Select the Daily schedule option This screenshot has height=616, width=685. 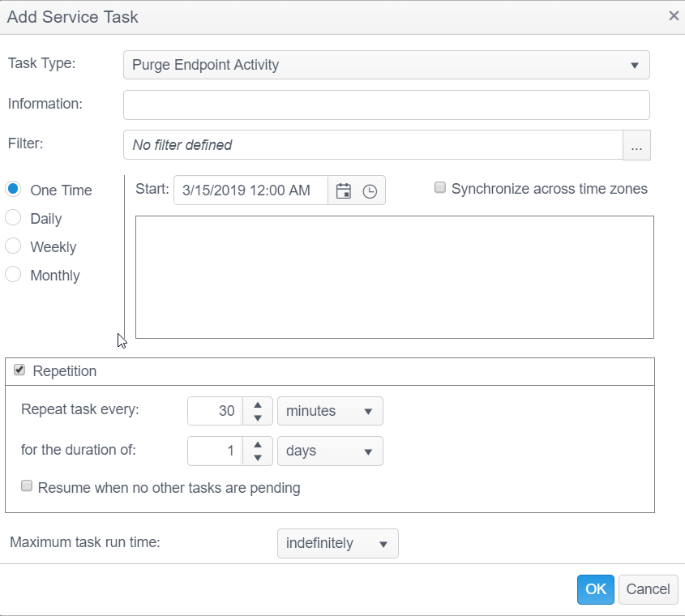pyautogui.click(x=13, y=218)
